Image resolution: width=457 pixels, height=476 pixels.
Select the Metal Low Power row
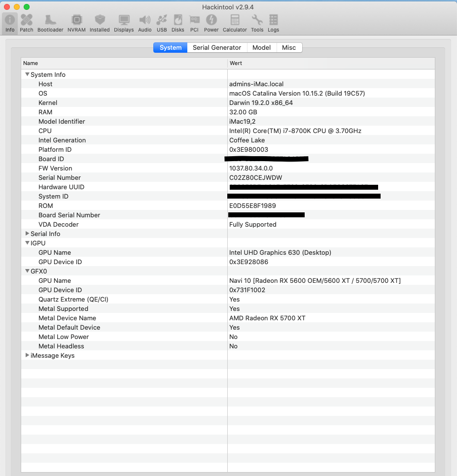coord(228,337)
